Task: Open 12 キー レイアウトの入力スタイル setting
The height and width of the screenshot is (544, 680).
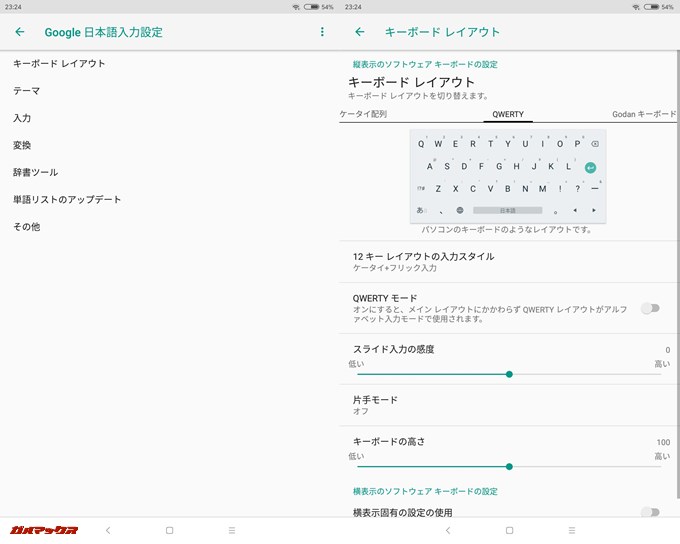Action: [x=507, y=262]
